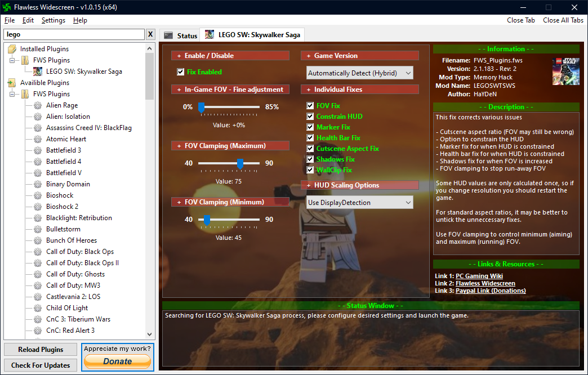The image size is (588, 375).
Task: Click the gear icon beside Binary Domain
Action: click(38, 184)
